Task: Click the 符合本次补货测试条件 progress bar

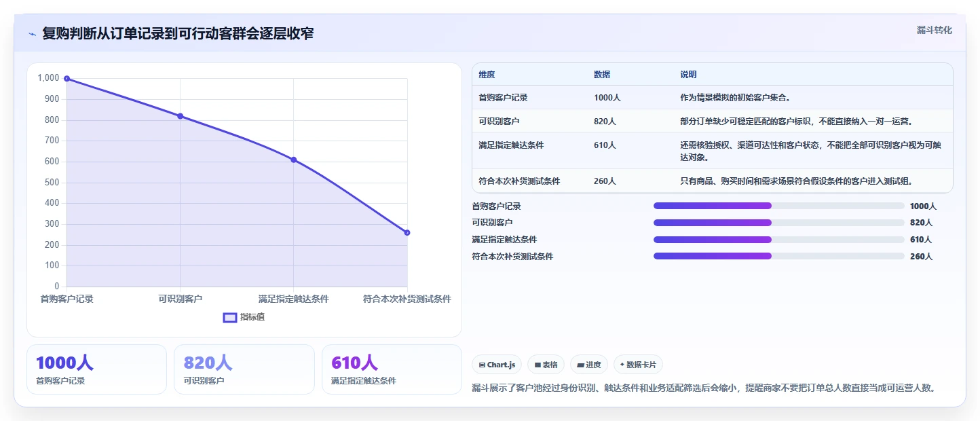Action: pos(778,256)
